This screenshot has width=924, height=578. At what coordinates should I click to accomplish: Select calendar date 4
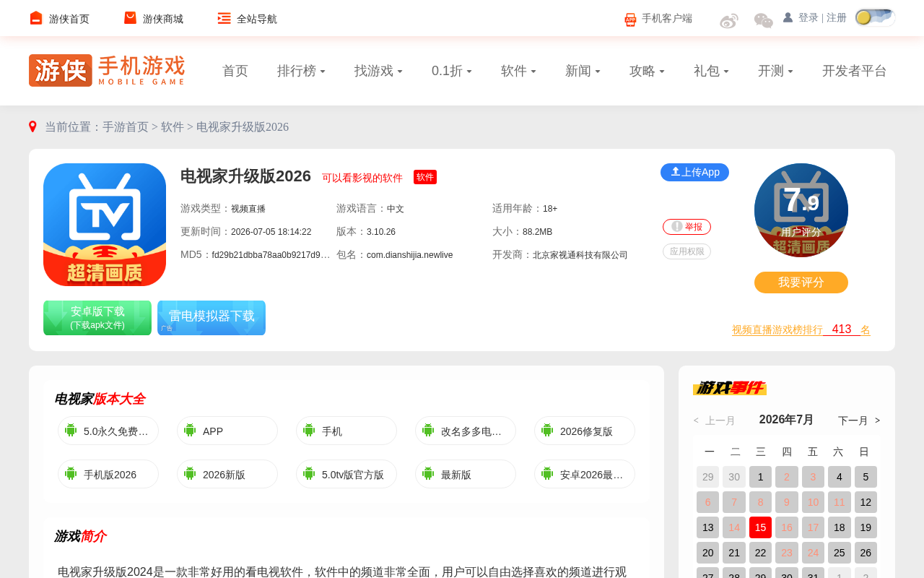839,477
